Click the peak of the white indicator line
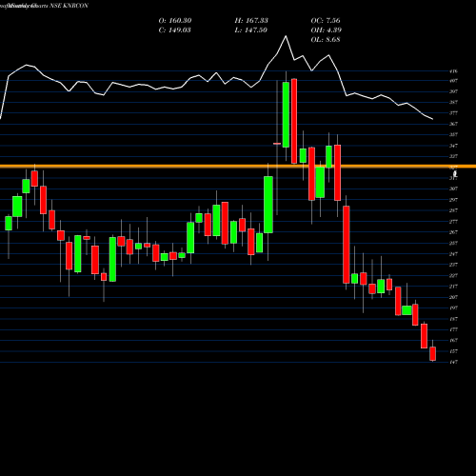The width and height of the screenshot is (476, 476). pyautogui.click(x=286, y=36)
